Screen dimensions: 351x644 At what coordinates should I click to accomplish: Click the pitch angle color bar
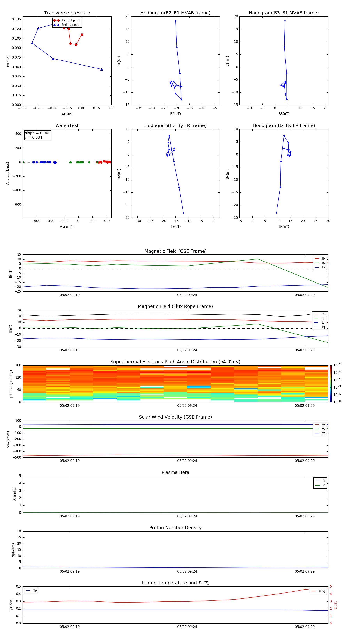coord(331,384)
